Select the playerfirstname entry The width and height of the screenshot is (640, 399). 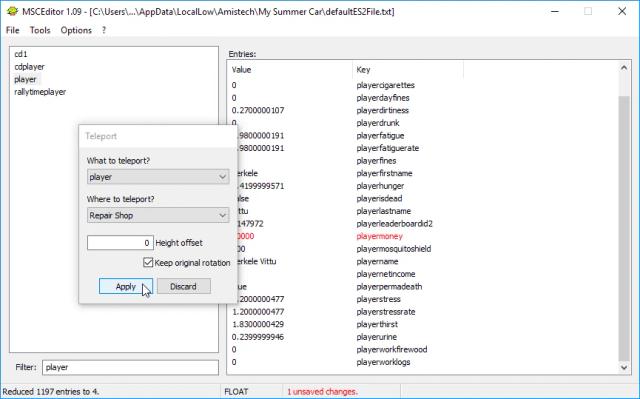(384, 173)
